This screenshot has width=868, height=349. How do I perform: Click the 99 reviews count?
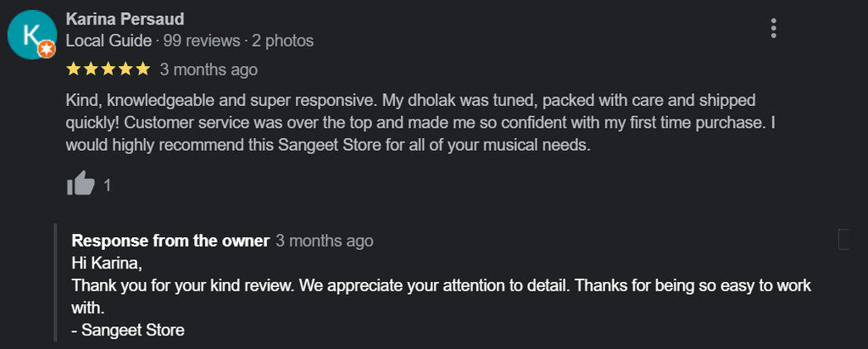pos(203,41)
